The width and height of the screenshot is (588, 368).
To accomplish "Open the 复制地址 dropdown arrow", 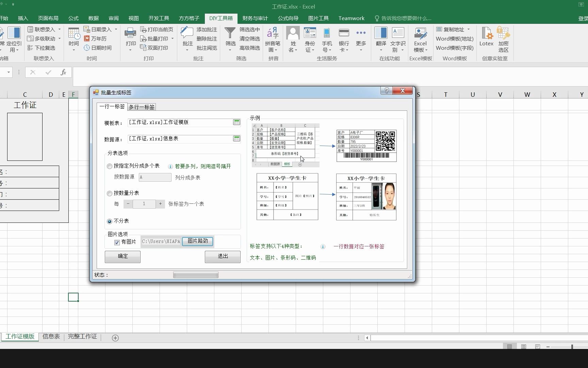I will click(469, 29).
